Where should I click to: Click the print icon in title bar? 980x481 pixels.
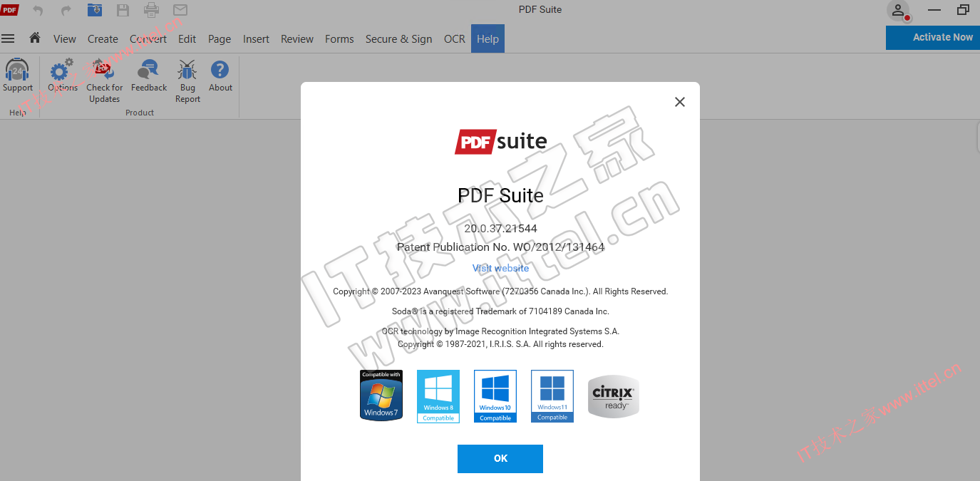tap(152, 10)
